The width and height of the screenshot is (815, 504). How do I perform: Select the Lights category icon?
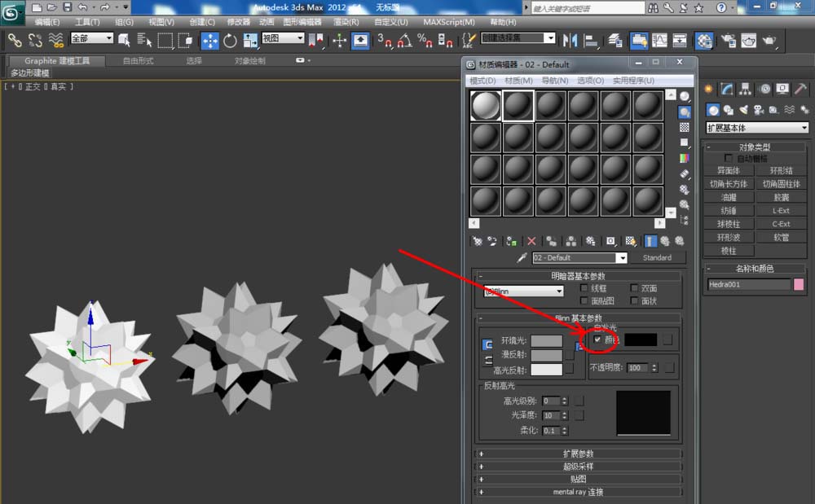[x=744, y=110]
